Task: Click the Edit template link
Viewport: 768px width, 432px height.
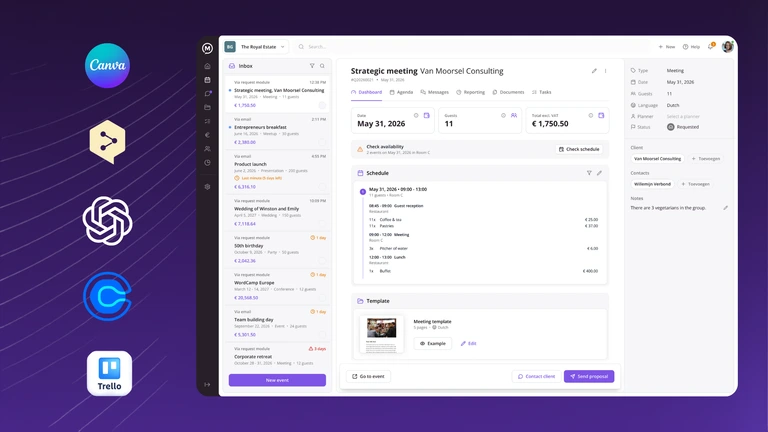Action: [469, 343]
